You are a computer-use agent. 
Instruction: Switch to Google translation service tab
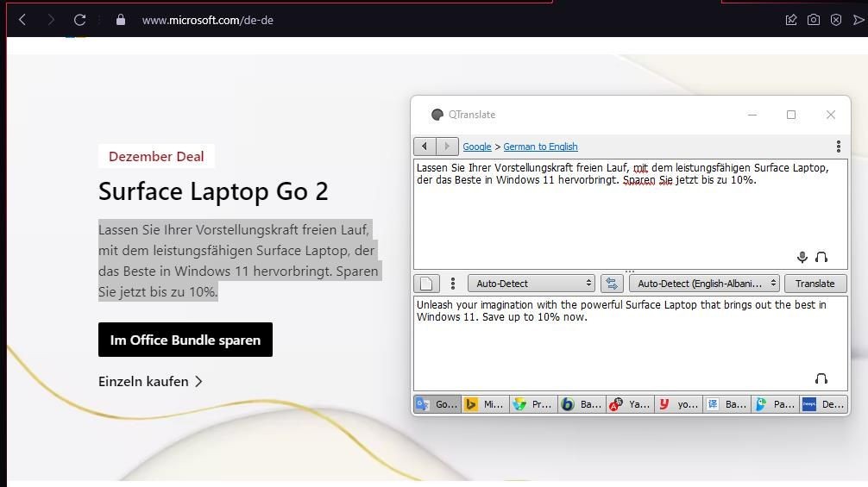[437, 404]
